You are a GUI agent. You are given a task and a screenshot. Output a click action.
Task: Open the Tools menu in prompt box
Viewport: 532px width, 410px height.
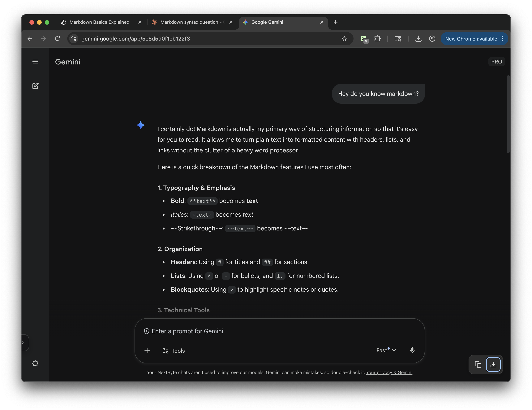pyautogui.click(x=174, y=351)
